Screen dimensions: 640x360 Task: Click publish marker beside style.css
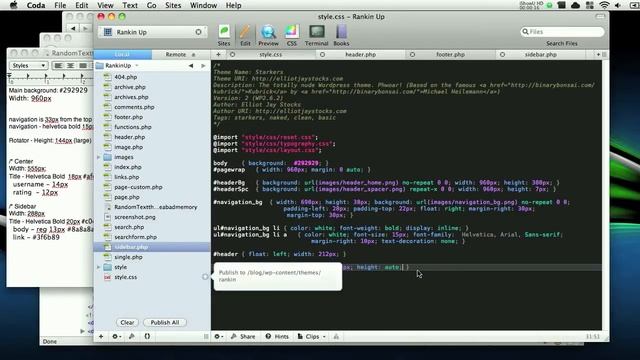click(205, 277)
